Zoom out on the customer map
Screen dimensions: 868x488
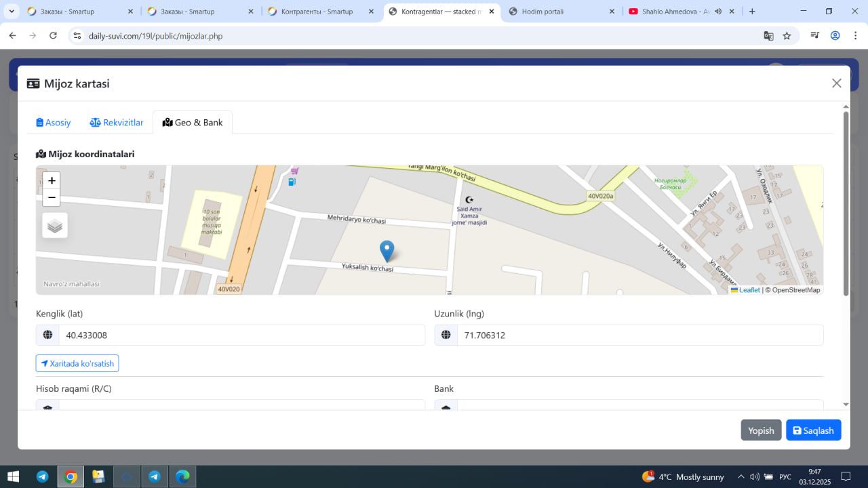click(52, 197)
